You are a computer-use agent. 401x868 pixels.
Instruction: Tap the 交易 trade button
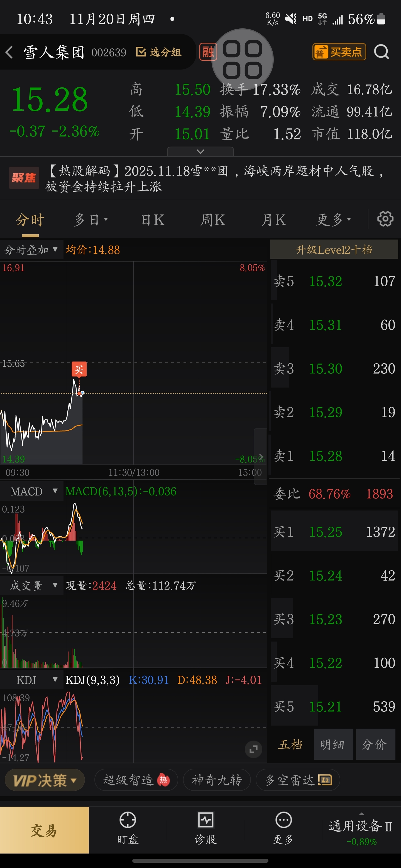pyautogui.click(x=44, y=830)
